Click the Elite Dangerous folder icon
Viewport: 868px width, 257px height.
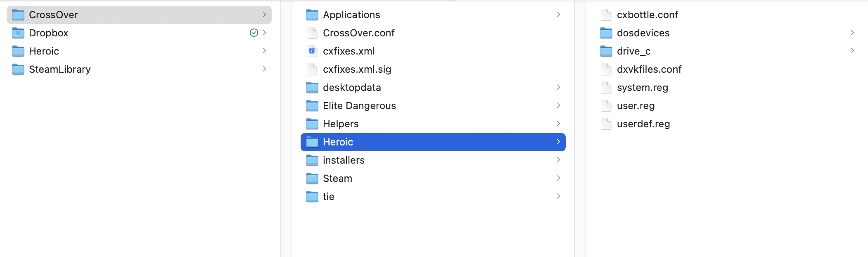coord(312,106)
